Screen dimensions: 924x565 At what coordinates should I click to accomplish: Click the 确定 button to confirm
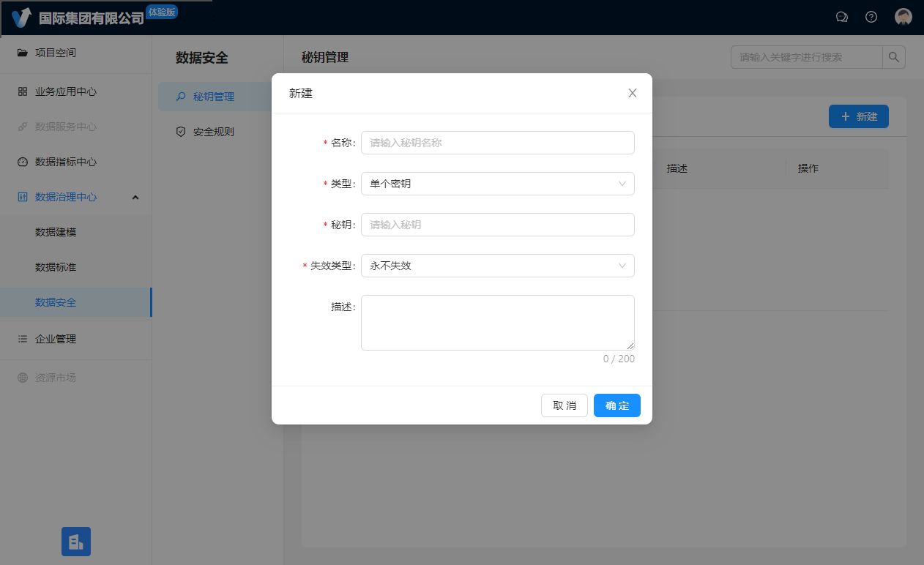(x=616, y=405)
